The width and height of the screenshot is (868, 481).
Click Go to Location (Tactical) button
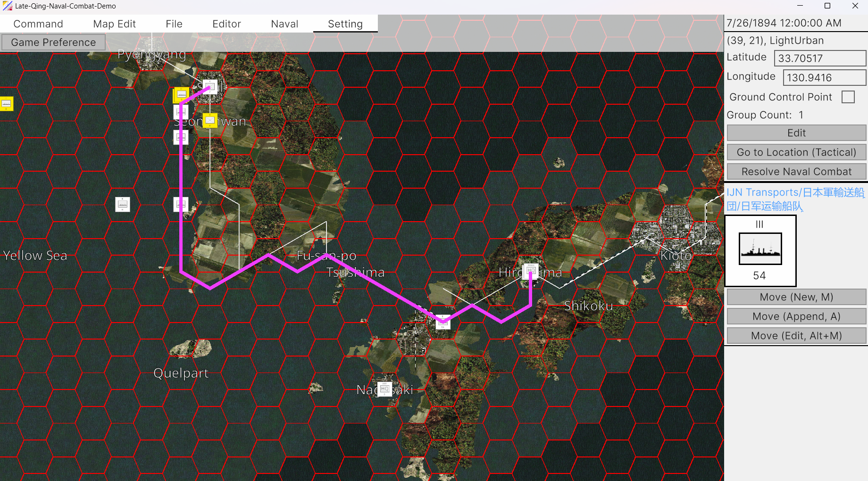[x=796, y=152]
